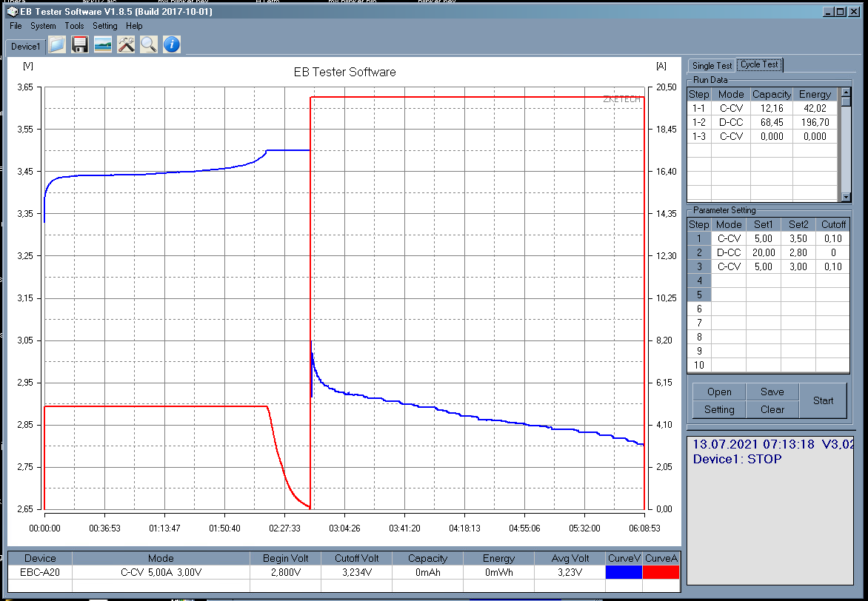Click the Save button
Viewport: 868px width, 601px height.
[772, 392]
